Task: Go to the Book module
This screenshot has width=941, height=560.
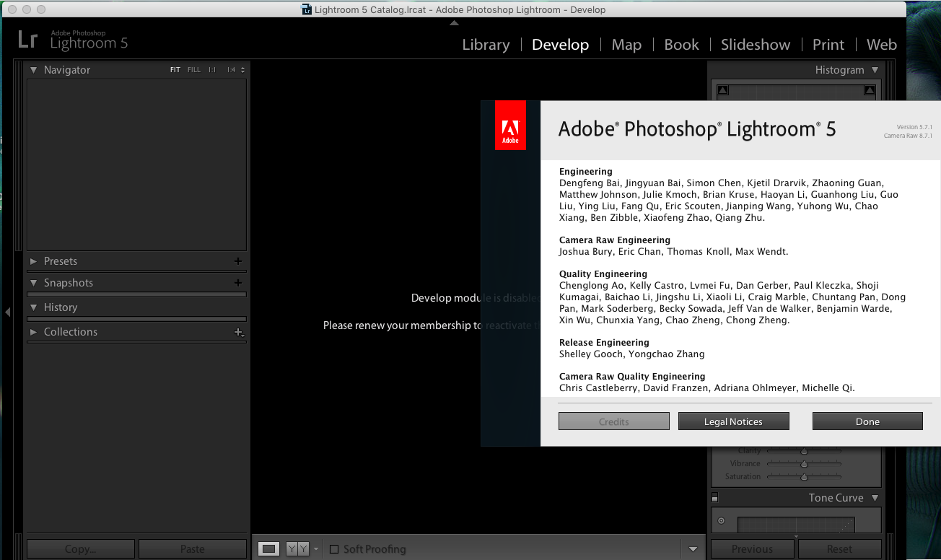Action: tap(681, 45)
